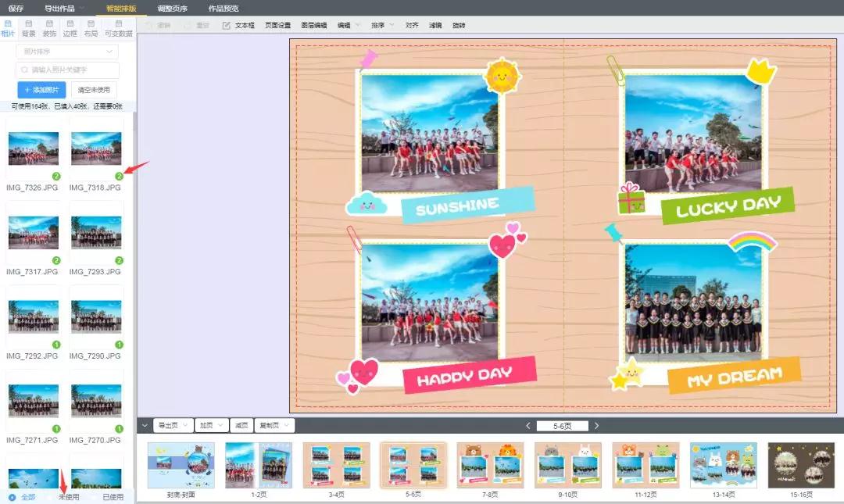Open the 1-2页 page thumbnail
Screen dimensions: 844x504
click(x=259, y=465)
